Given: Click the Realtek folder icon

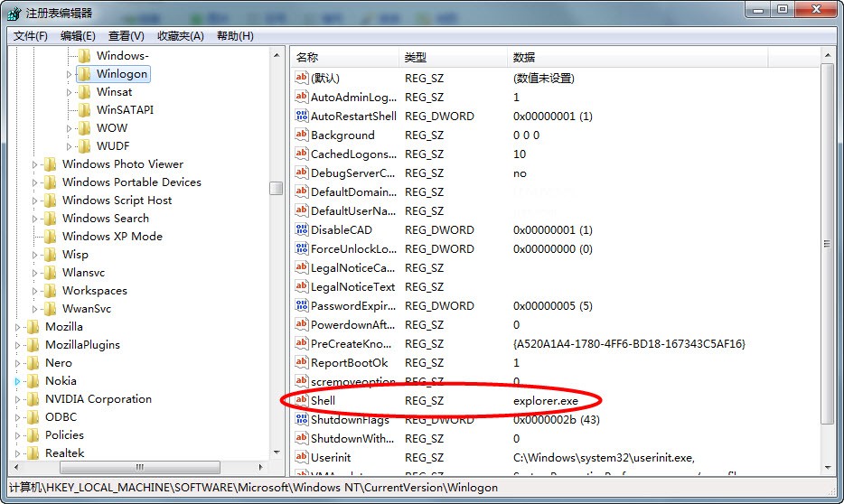Looking at the screenshot, I should coord(33,453).
